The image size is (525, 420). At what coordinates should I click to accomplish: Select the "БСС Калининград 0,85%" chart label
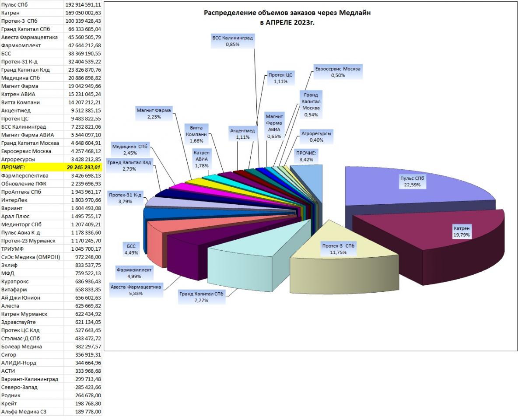click(x=233, y=41)
